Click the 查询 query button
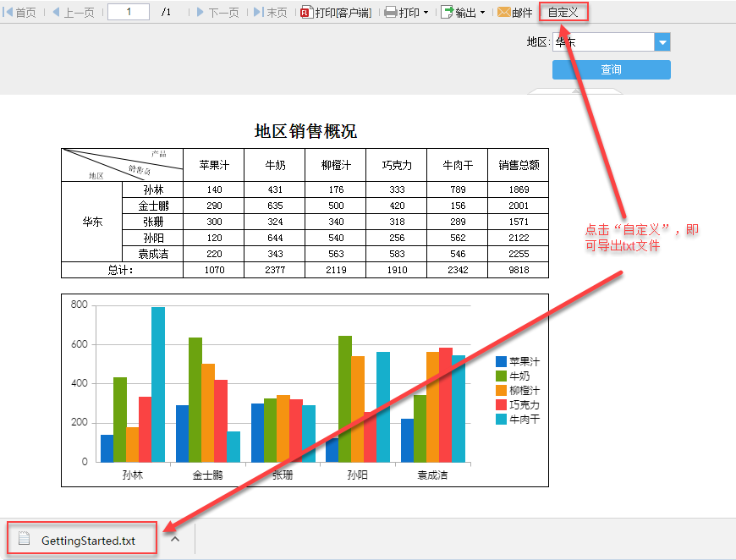Screen dimensions: 736x560 click(x=611, y=69)
